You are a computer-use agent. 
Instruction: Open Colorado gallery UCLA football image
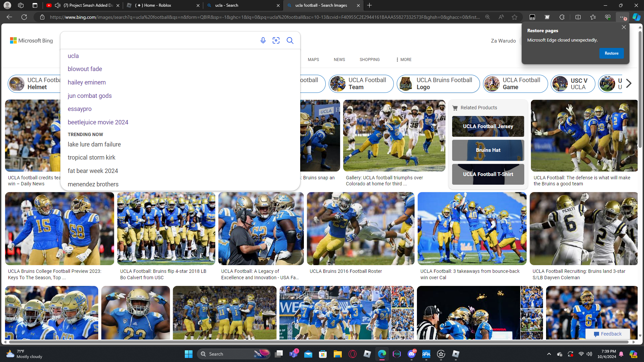[394, 135]
